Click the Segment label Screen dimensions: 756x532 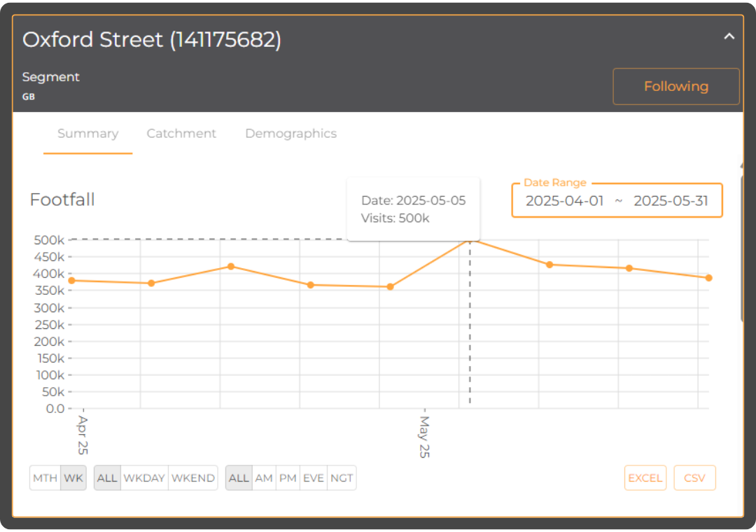tap(50, 77)
